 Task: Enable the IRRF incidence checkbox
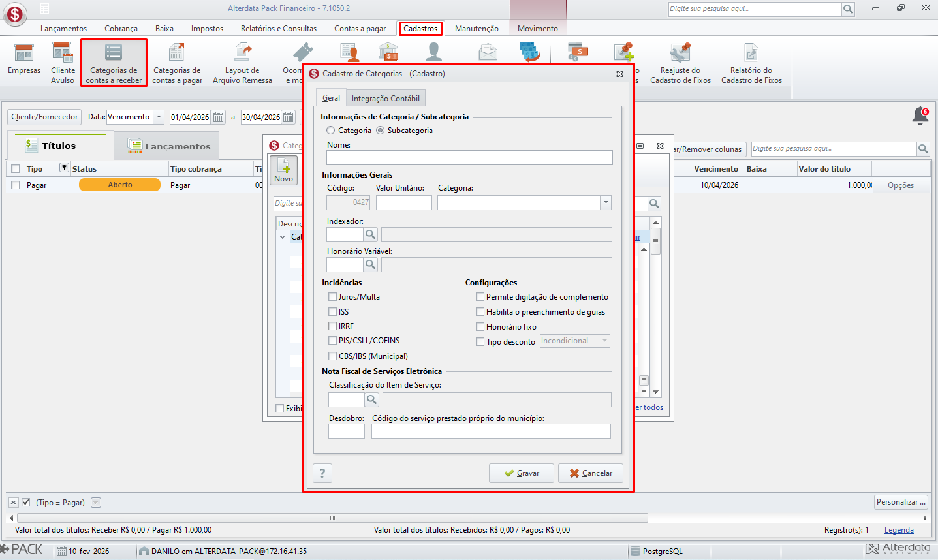[333, 326]
